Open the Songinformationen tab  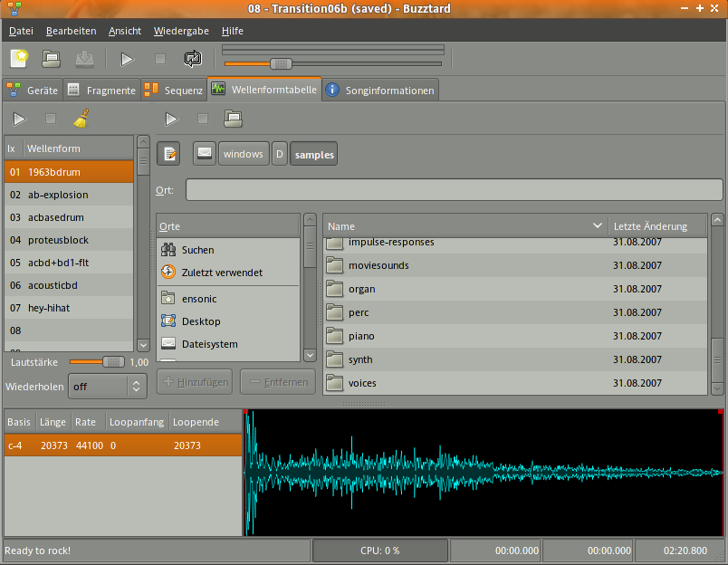click(380, 90)
